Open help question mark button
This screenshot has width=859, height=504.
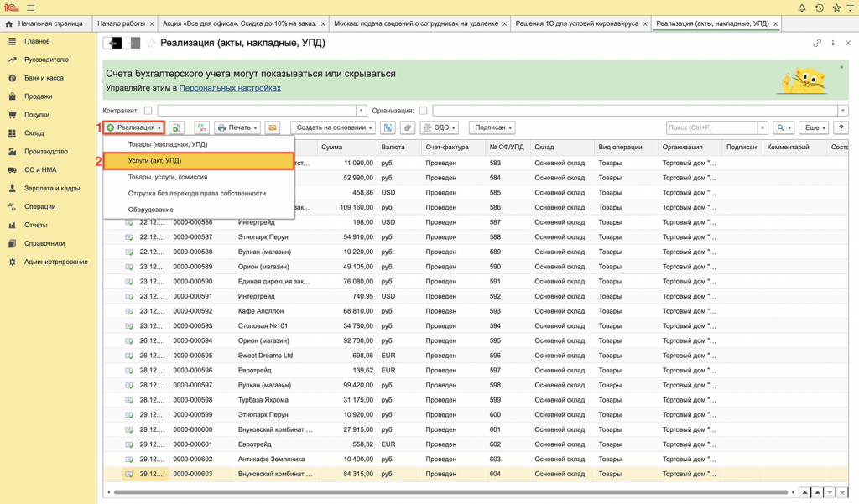coord(841,127)
